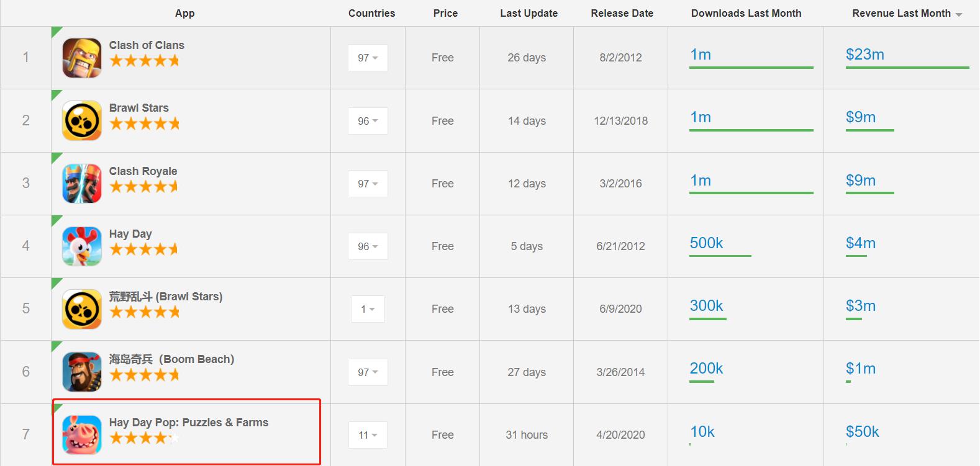Click the Clash Royale star rating

point(144,187)
